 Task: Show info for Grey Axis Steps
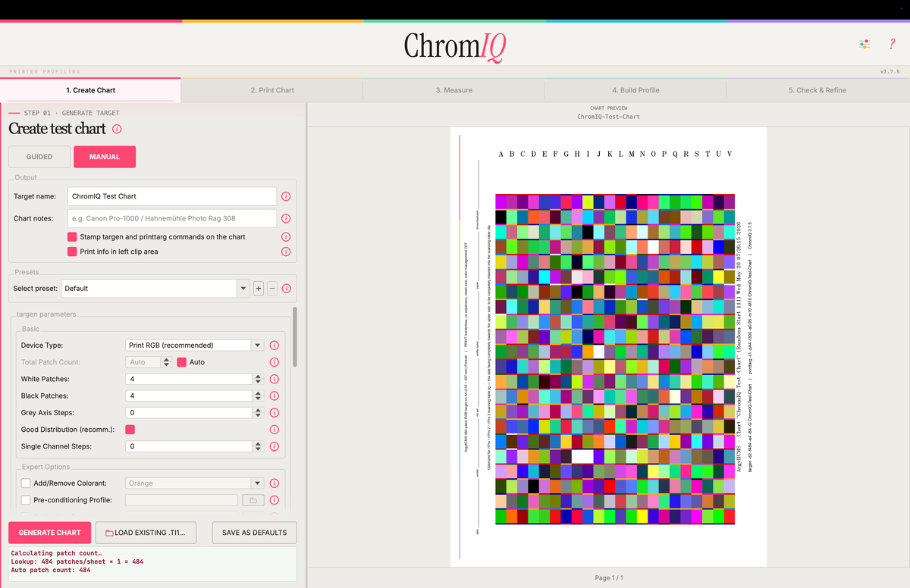(x=275, y=413)
